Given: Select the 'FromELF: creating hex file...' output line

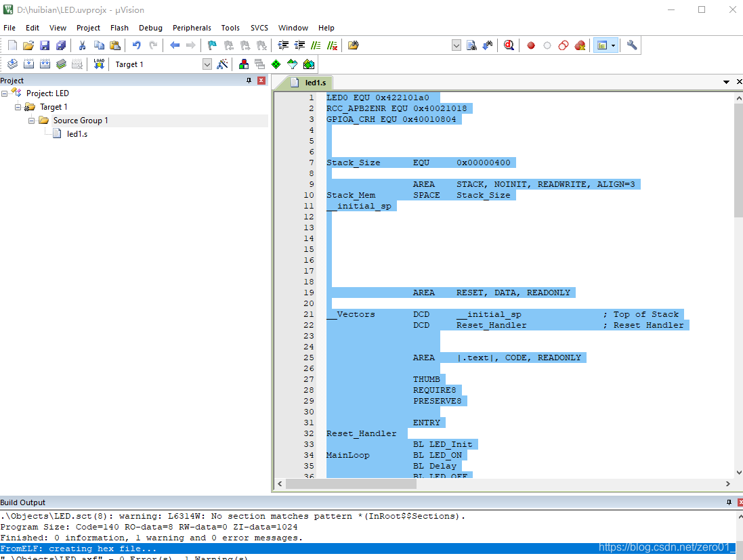Looking at the screenshot, I should (x=368, y=548).
